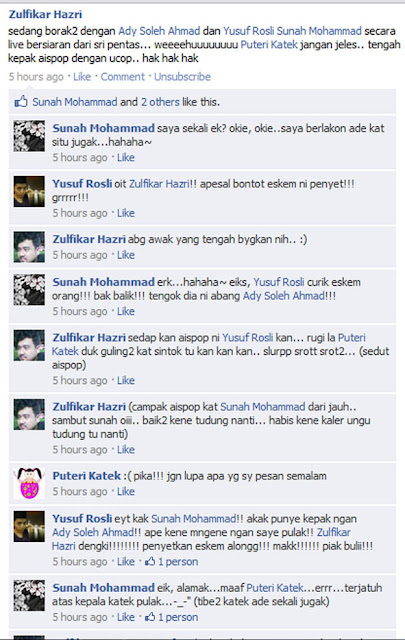
Task: Unsubscribe from this post
Action: [182, 77]
